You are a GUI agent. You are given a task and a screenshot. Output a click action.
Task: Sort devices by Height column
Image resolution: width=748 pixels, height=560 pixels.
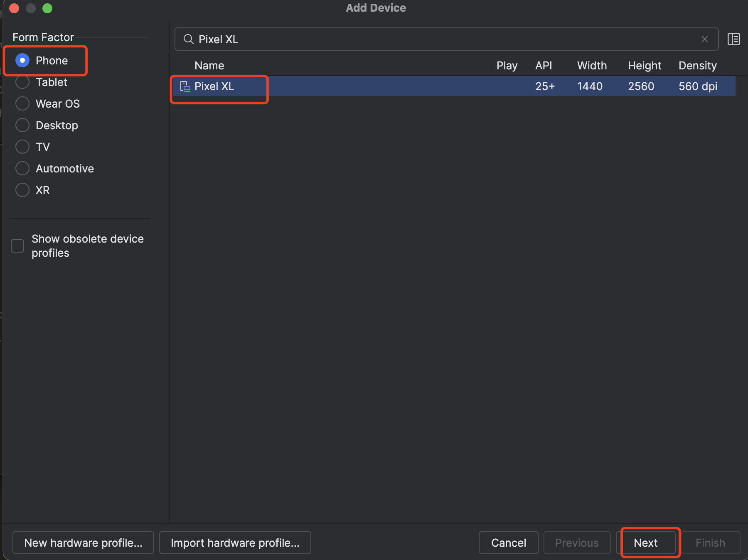click(645, 66)
